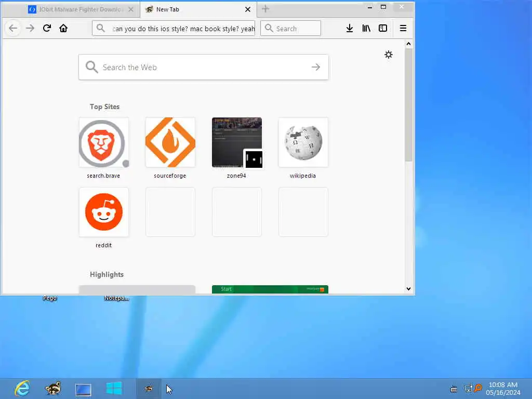Click the Highlights section heading
Image resolution: width=532 pixels, height=399 pixels.
click(x=107, y=274)
